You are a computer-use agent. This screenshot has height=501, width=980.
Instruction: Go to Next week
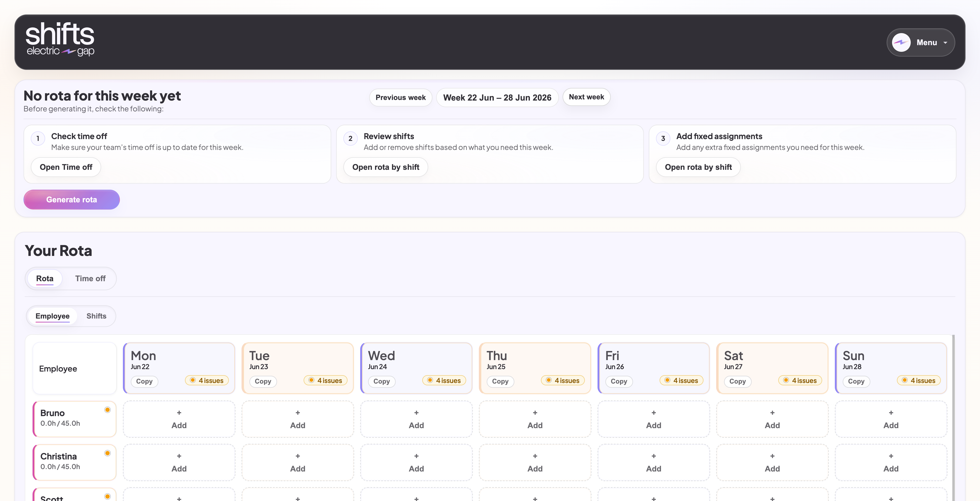click(586, 97)
